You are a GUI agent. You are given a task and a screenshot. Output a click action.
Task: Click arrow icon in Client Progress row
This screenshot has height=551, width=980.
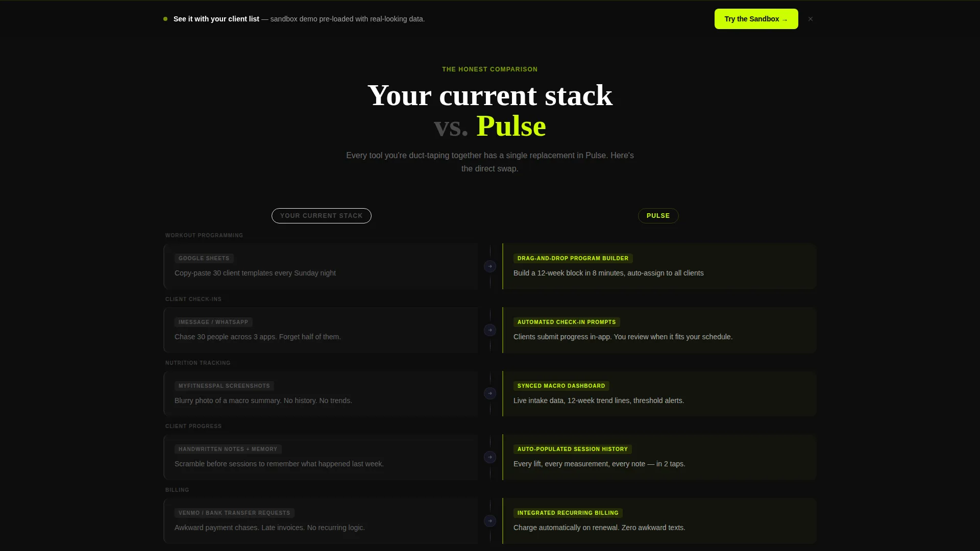[490, 457]
